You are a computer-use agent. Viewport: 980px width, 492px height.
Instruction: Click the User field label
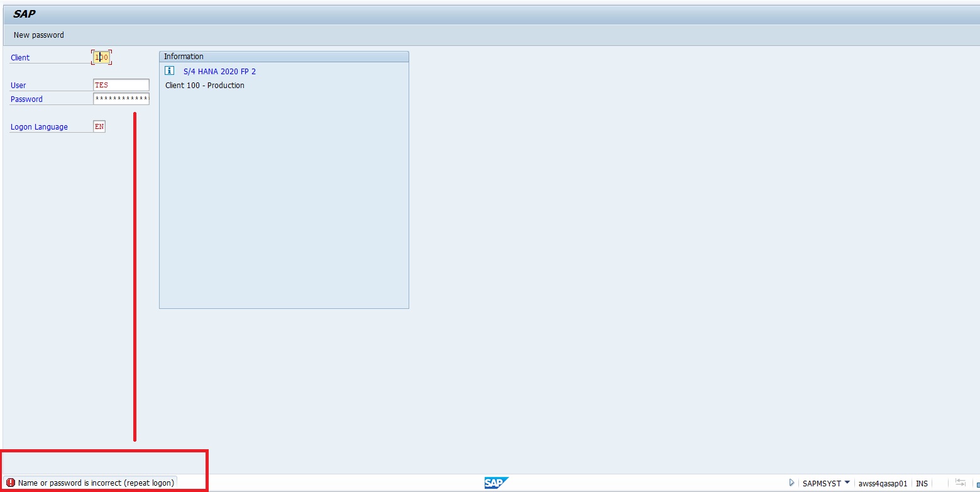click(18, 86)
